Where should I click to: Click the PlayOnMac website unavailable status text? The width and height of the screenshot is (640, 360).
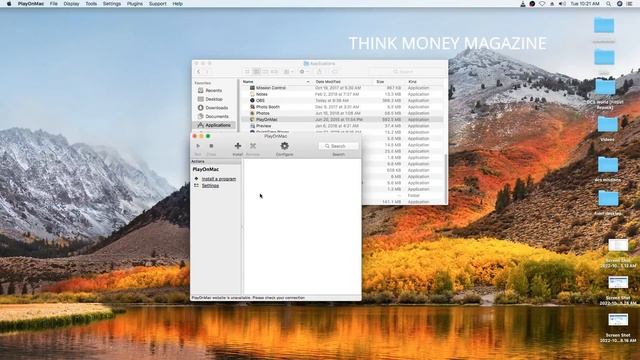point(248,298)
